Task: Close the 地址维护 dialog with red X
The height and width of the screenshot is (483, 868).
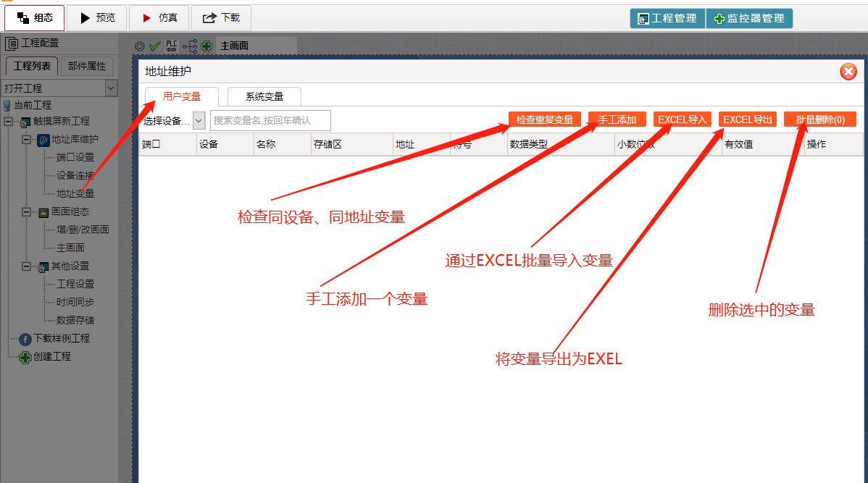Action: tap(848, 71)
